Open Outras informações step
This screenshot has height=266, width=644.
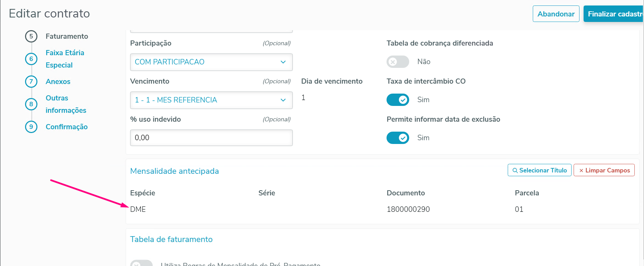pyautogui.click(x=66, y=104)
